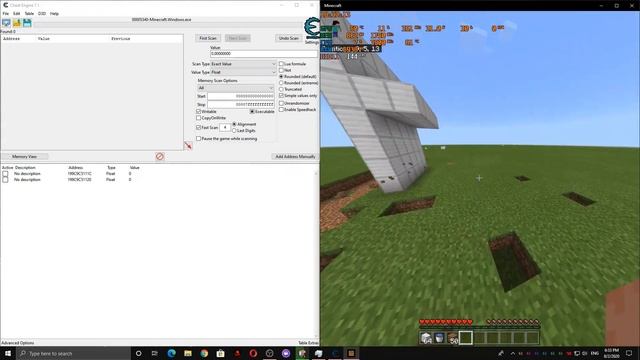Open Help menu in Cheat Engine
This screenshot has height=360, width=640.
point(54,13)
